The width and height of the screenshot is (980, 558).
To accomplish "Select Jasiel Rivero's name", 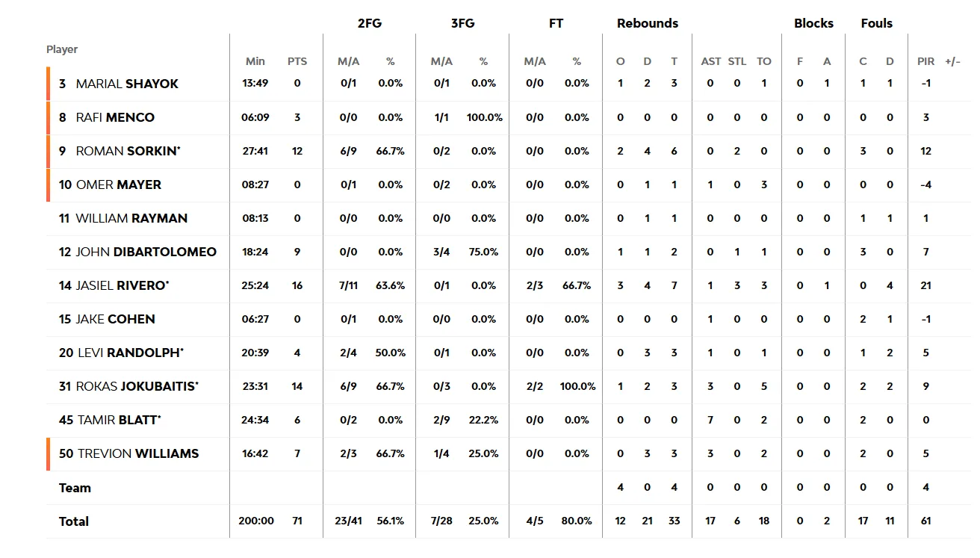I will (122, 285).
